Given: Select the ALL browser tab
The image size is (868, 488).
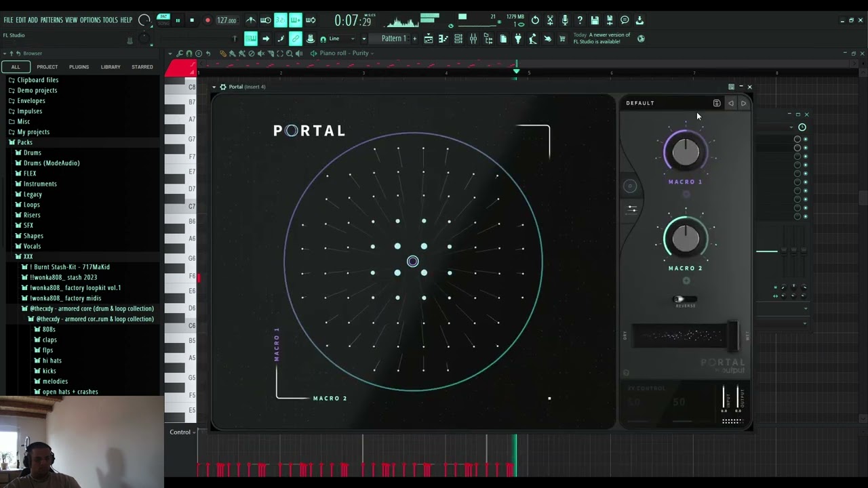Looking at the screenshot, I should pos(16,67).
